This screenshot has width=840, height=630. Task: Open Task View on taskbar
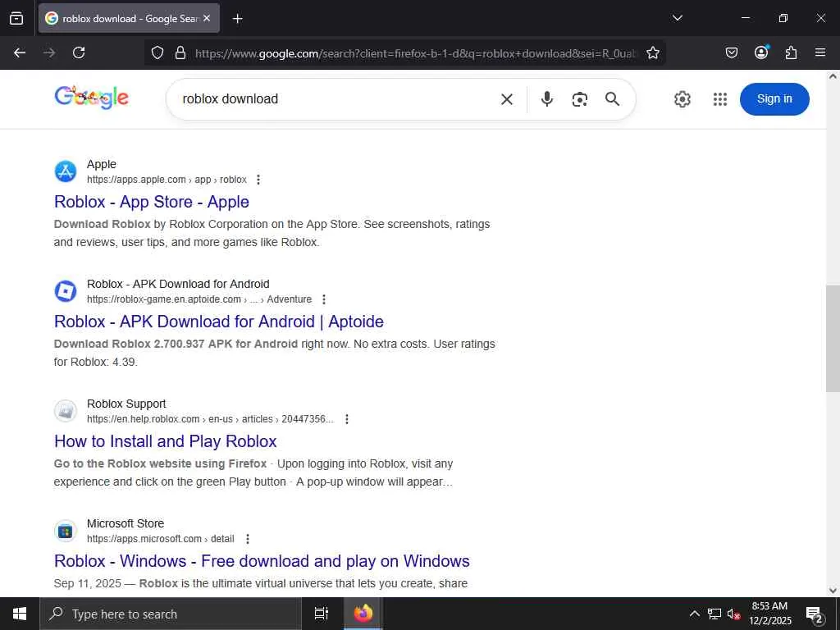pos(322,614)
